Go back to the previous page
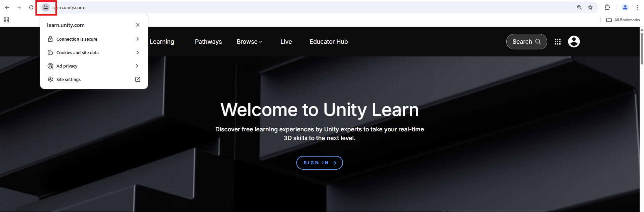This screenshot has height=212, width=644. click(x=7, y=7)
